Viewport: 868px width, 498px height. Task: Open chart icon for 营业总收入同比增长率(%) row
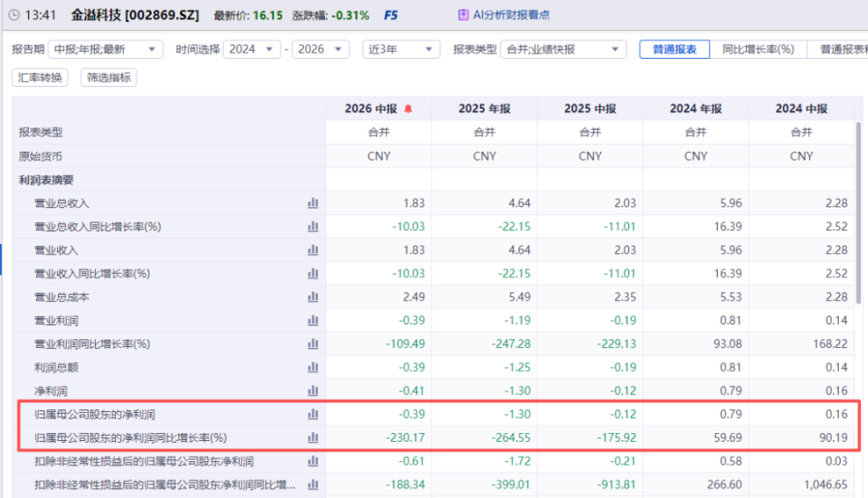pyautogui.click(x=313, y=226)
